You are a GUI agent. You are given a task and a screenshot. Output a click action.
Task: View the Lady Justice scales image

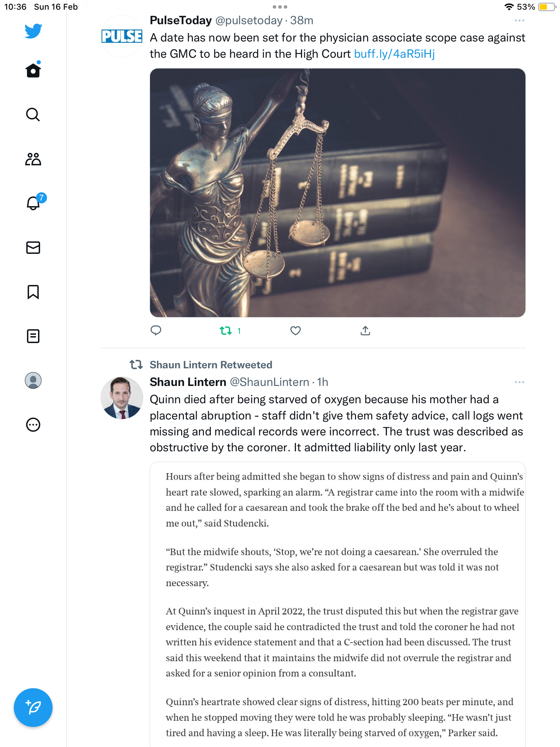click(338, 193)
